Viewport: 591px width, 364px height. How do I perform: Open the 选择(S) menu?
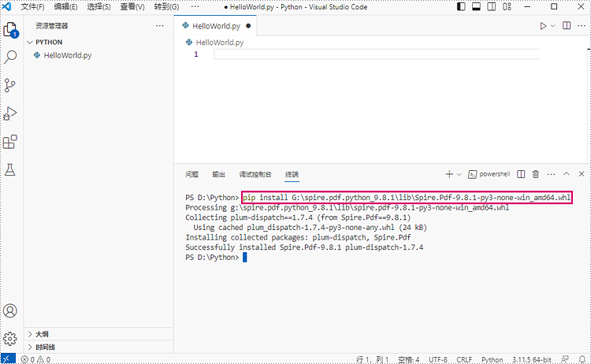pos(98,7)
